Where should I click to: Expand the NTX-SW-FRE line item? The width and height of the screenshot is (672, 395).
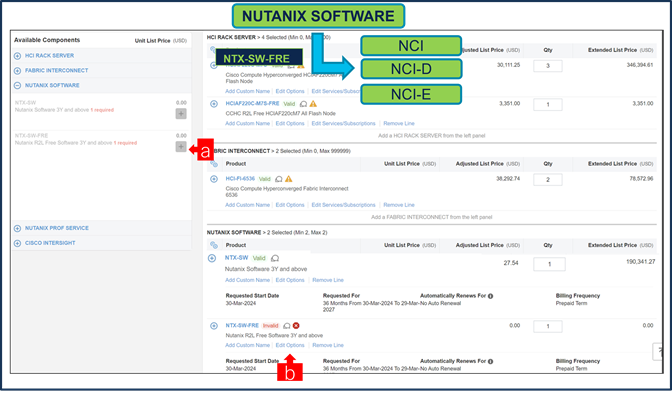tap(214, 326)
